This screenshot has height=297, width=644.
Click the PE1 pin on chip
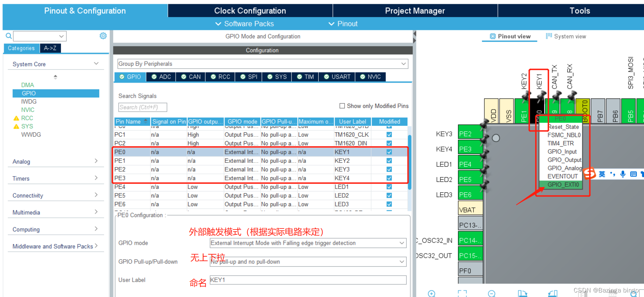pyautogui.click(x=522, y=111)
